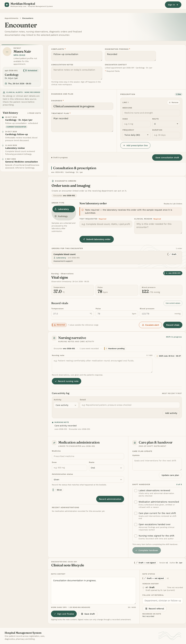Click Use current values button

pos(173,303)
